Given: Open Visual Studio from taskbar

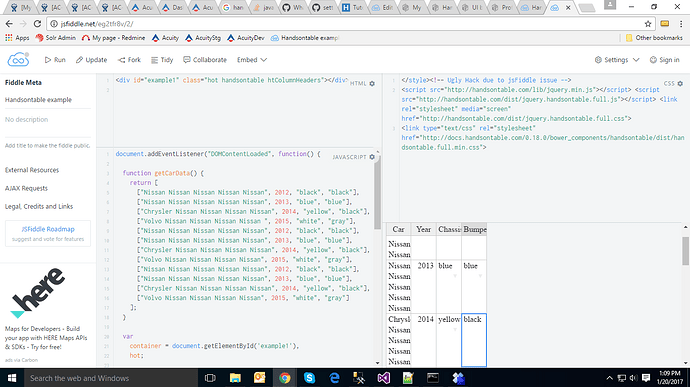Looking at the screenshot, I should (x=383, y=378).
